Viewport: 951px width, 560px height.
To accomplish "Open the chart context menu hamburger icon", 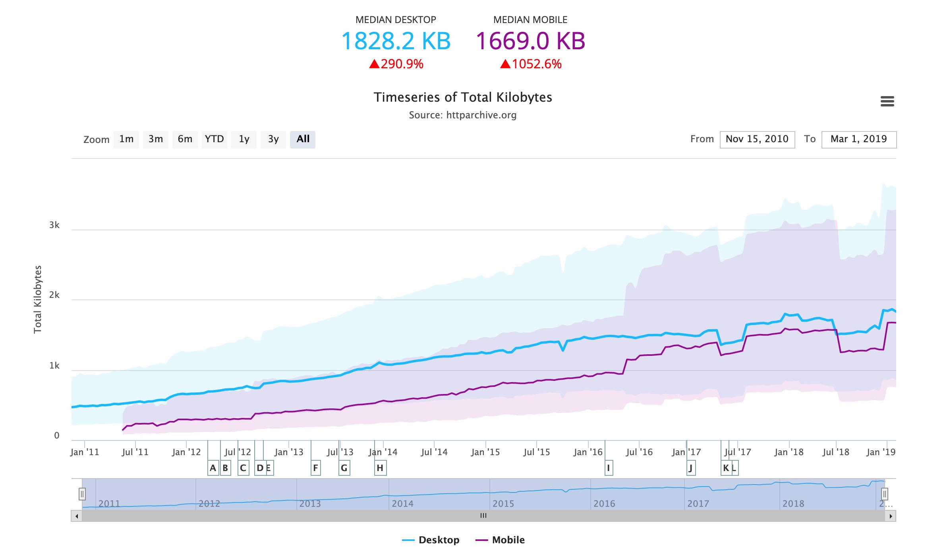I will [x=887, y=101].
